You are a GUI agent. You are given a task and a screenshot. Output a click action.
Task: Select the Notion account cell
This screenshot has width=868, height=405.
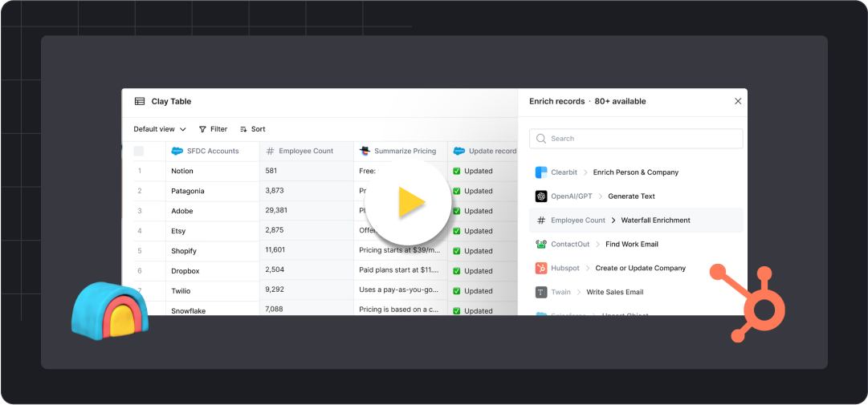(212, 172)
